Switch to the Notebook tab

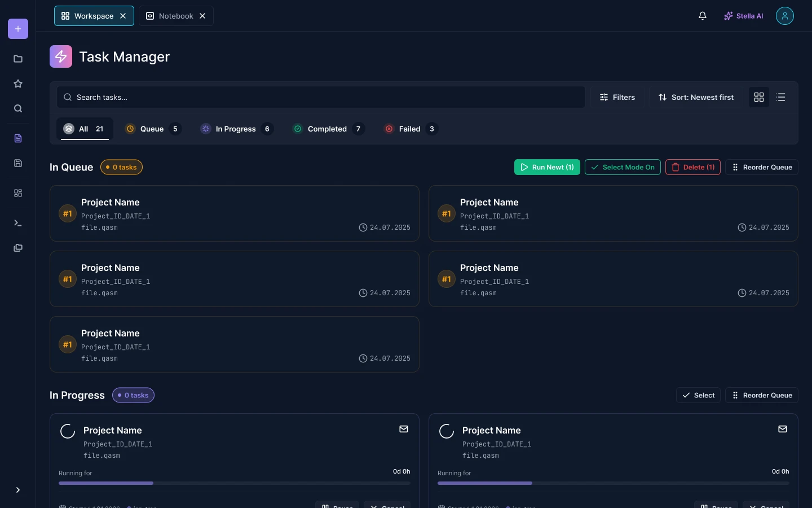[176, 16]
